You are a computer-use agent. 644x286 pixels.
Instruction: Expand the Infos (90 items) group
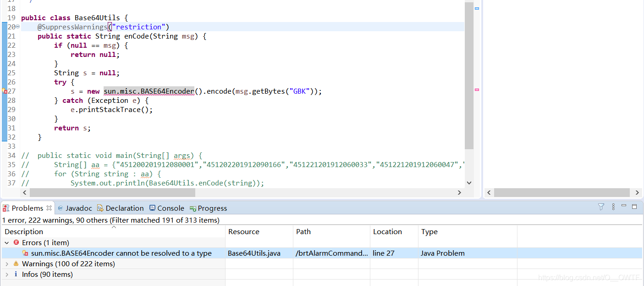coord(6,274)
